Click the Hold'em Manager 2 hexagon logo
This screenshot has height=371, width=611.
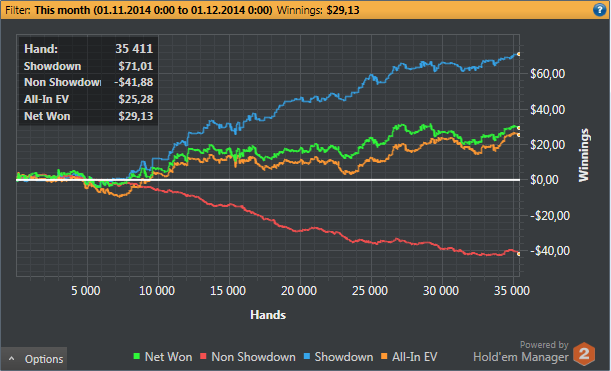click(x=584, y=353)
